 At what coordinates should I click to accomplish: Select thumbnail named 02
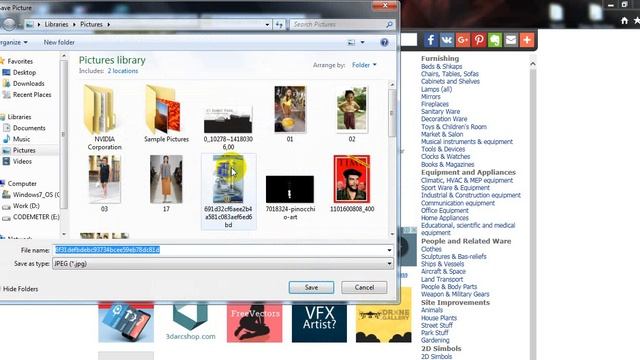coord(352,114)
